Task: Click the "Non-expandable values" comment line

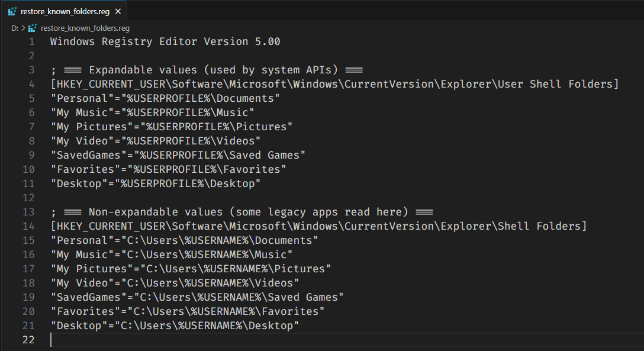Action: pyautogui.click(x=241, y=212)
